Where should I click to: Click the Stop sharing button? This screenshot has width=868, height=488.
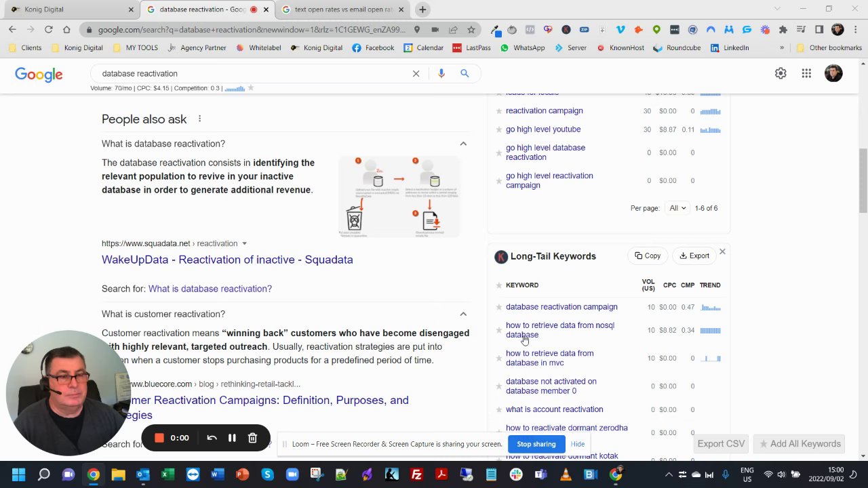(x=536, y=444)
